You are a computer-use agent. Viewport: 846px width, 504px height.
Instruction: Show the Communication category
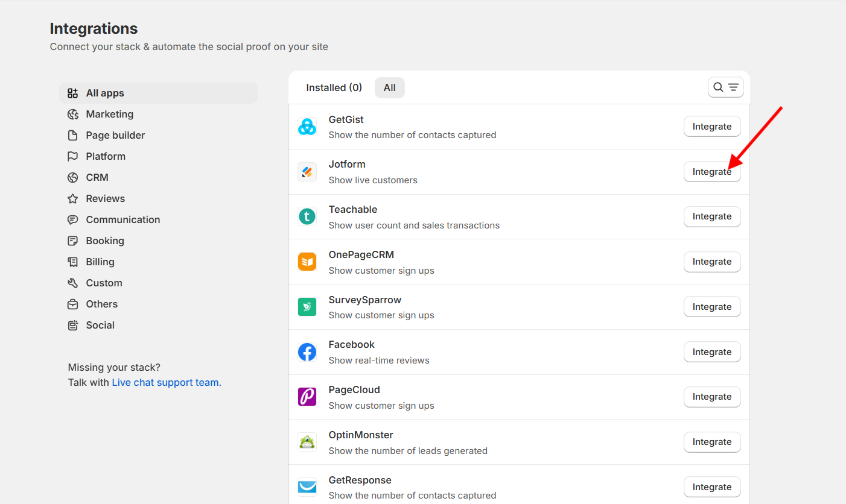159,219
